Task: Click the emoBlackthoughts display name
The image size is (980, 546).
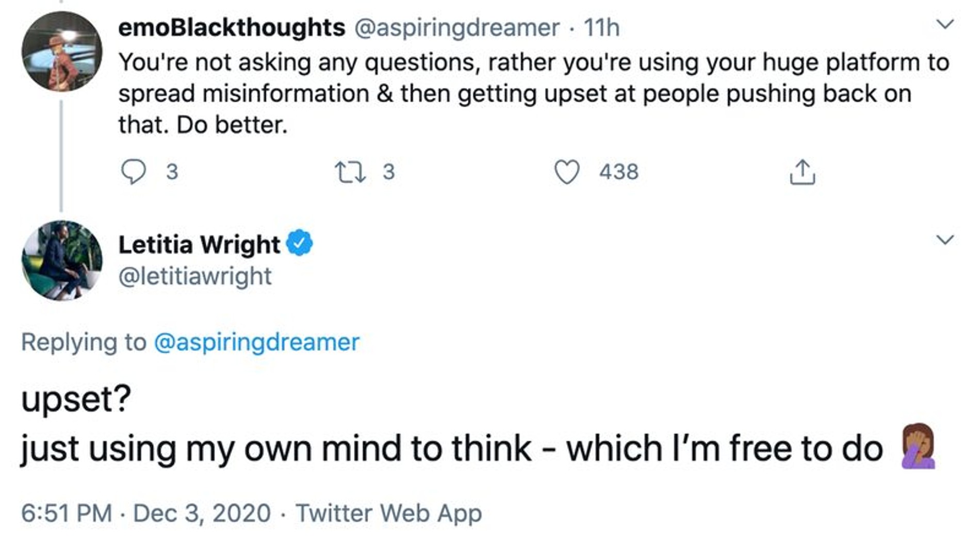Action: (232, 28)
